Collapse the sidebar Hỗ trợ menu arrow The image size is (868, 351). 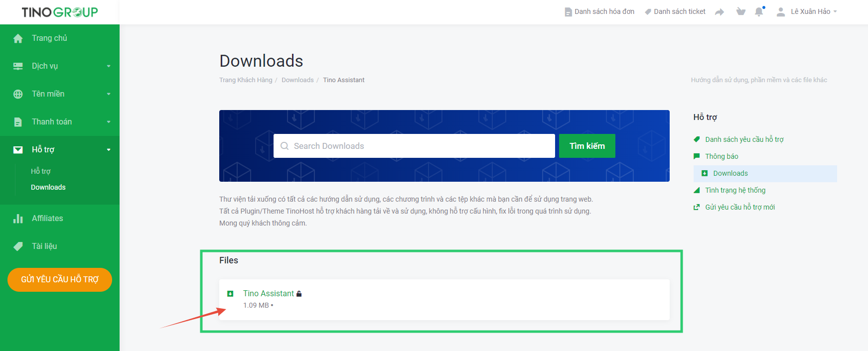point(109,150)
